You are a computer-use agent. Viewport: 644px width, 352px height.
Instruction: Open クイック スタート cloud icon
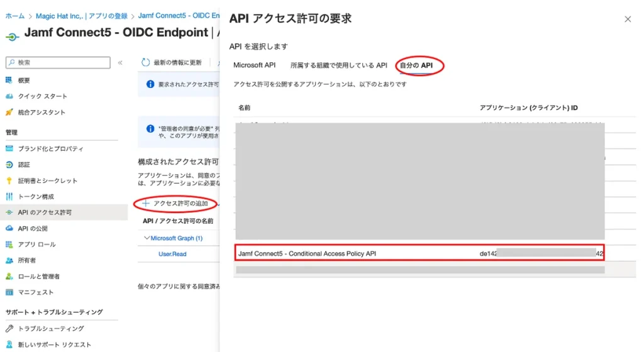[x=9, y=96]
